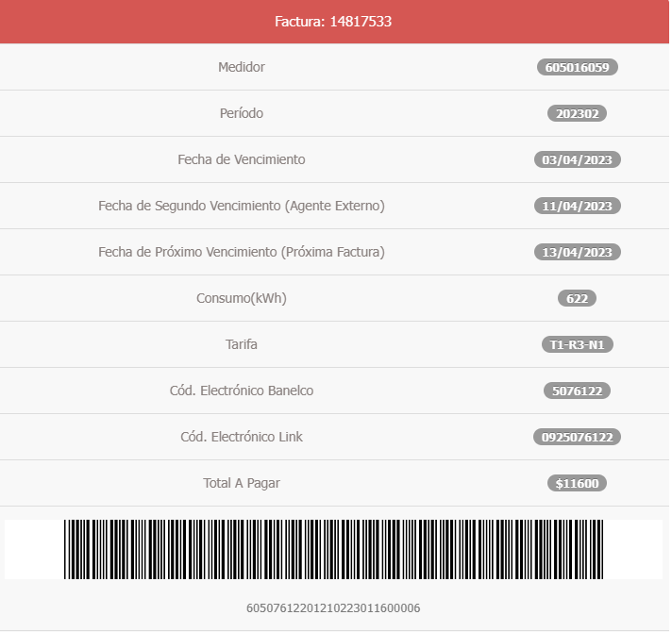Click the consumption value 622

coord(578,298)
